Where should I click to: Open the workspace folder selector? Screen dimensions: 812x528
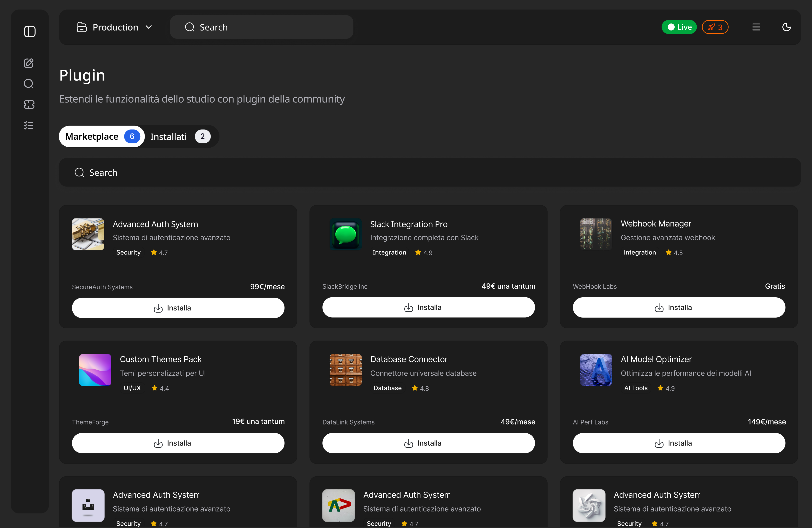[81, 27]
